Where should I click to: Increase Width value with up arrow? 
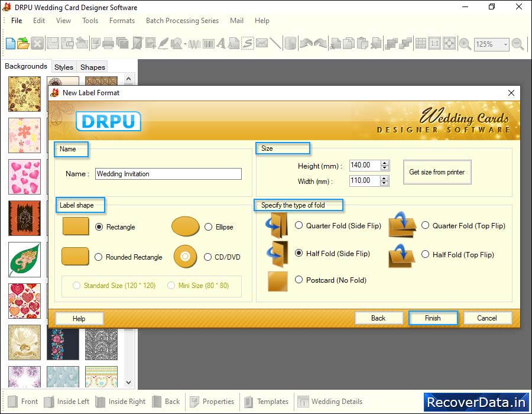384,178
